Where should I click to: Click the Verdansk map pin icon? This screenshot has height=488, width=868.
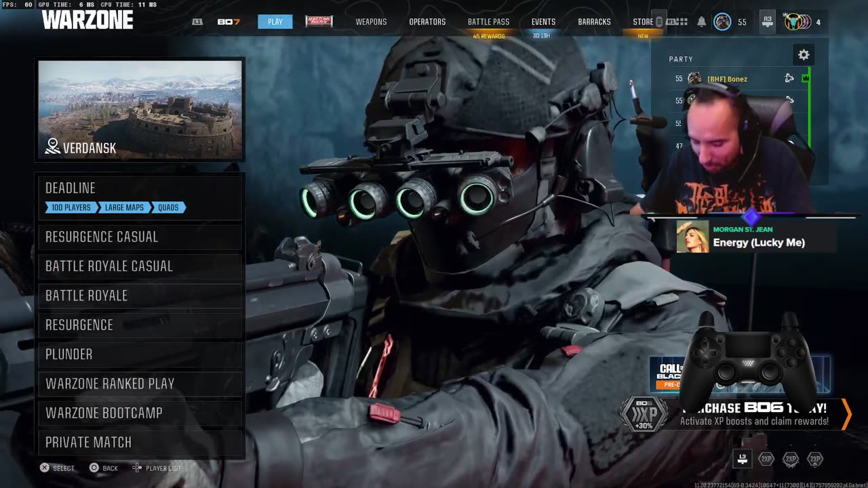pyautogui.click(x=53, y=146)
